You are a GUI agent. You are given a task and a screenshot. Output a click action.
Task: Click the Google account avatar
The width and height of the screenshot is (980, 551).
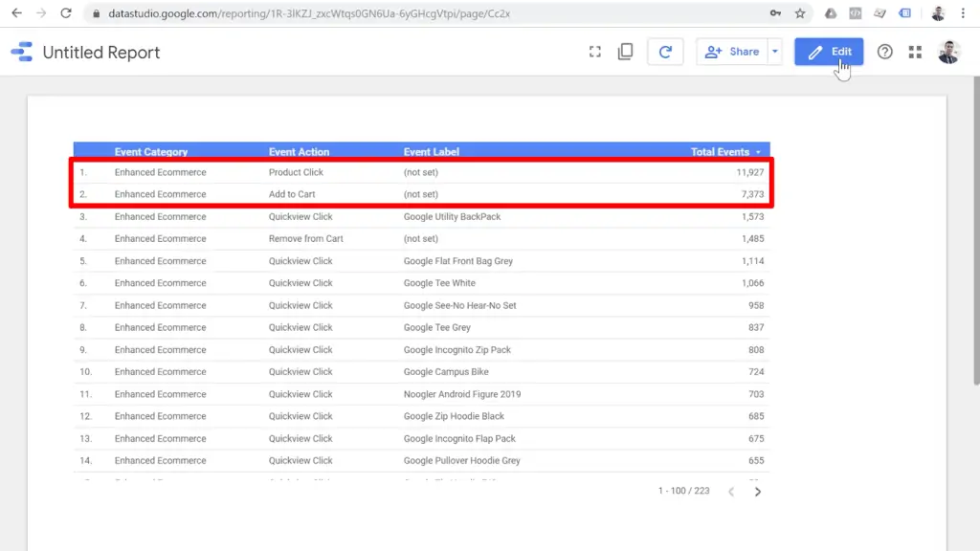pyautogui.click(x=949, y=52)
